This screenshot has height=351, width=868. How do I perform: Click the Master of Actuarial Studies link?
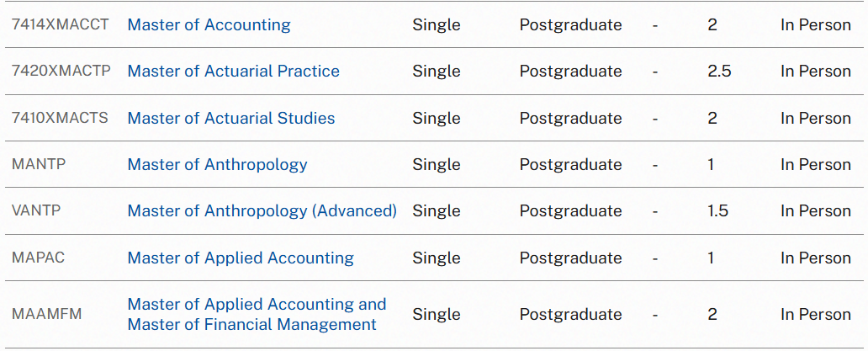(x=231, y=119)
